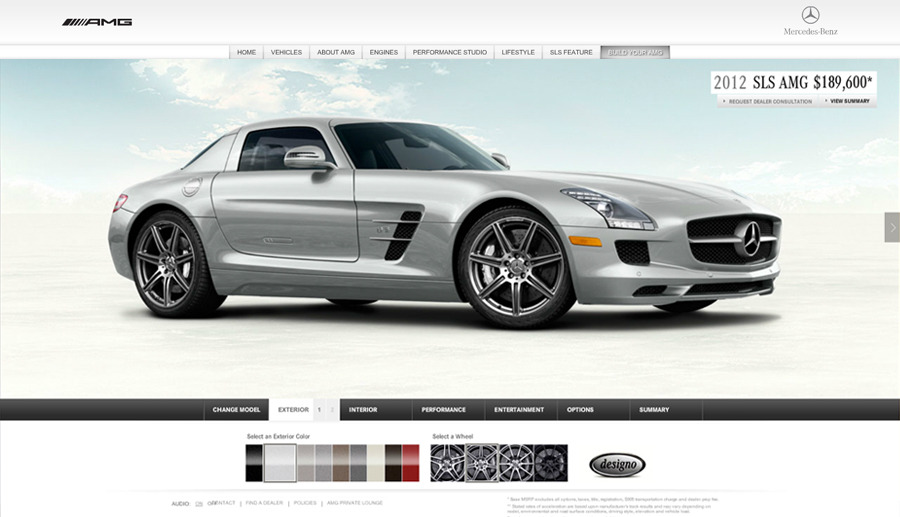Turn audio ON in footer
Screen dimensions: 900x517
199,504
